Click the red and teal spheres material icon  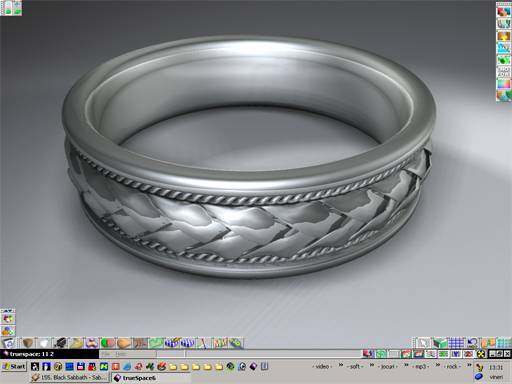(504, 11)
